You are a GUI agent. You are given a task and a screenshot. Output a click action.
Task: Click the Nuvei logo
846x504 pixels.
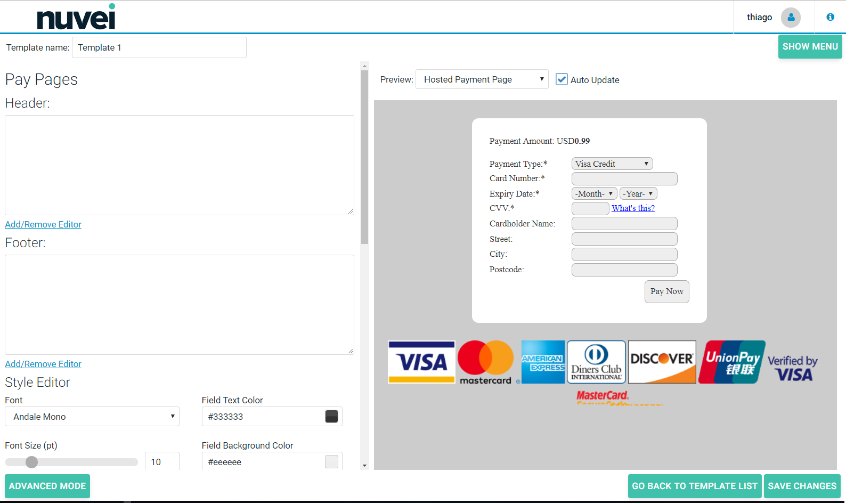(76, 17)
